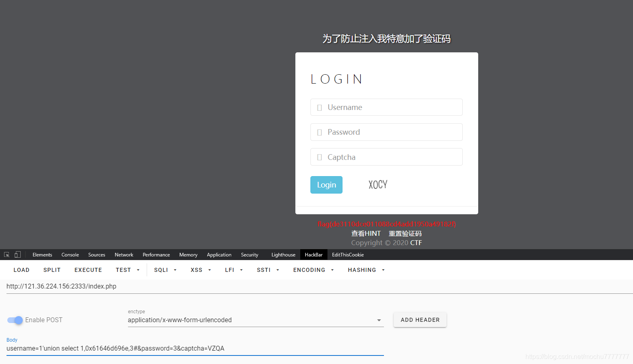Click the user icon in Username field
Screen dimensions: 633x364
(319, 108)
